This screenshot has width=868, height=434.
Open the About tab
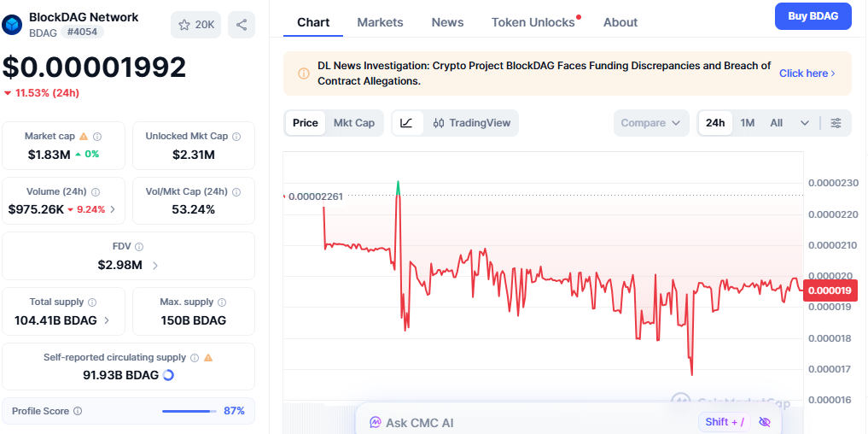tap(620, 22)
